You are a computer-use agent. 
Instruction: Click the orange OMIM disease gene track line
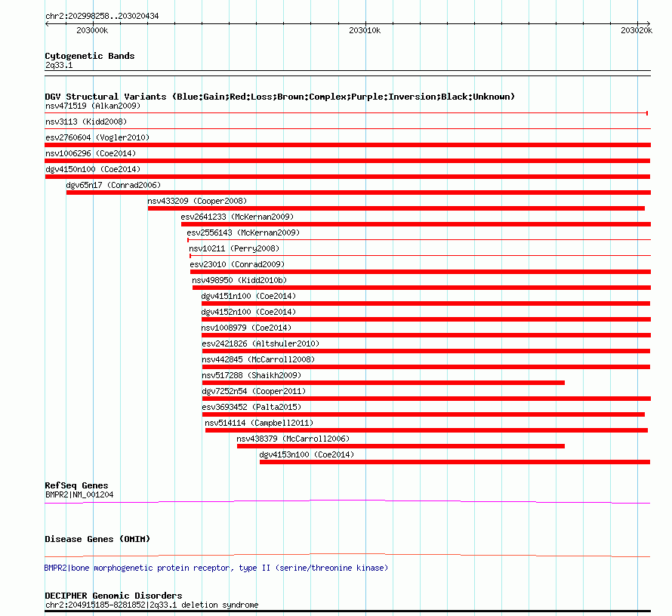pyautogui.click(x=347, y=555)
